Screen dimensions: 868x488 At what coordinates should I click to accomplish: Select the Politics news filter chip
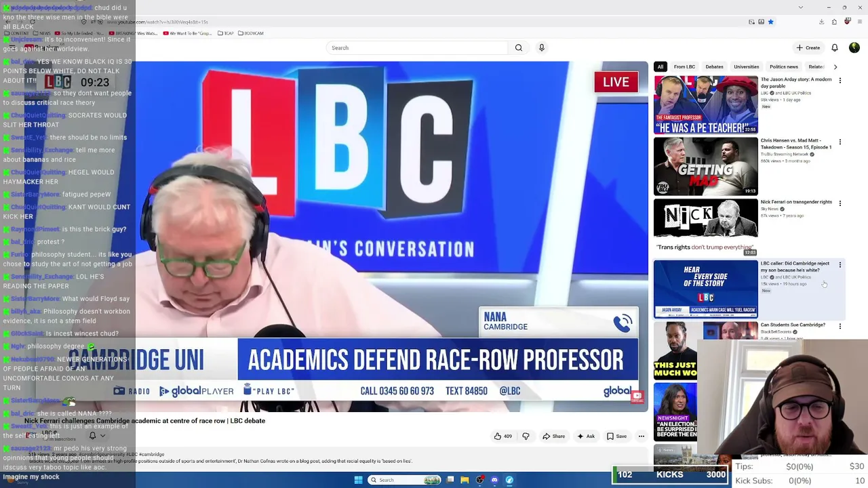point(784,67)
